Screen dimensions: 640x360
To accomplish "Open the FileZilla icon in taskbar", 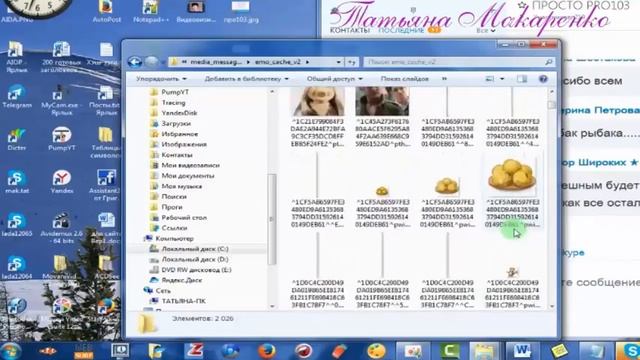I will [x=195, y=351].
